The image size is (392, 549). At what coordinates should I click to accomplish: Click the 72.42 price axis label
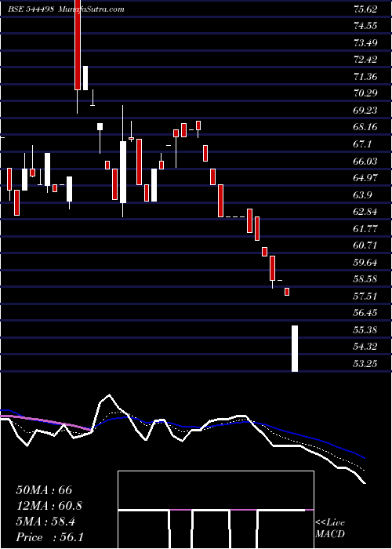(x=365, y=60)
